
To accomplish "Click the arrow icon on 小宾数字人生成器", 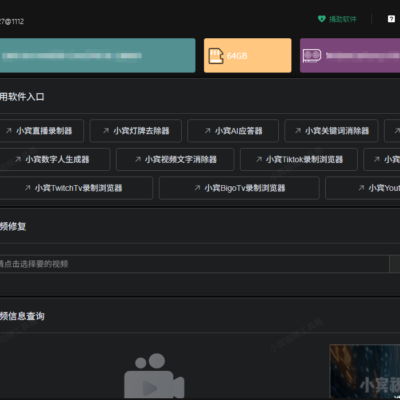I will 18,159.
